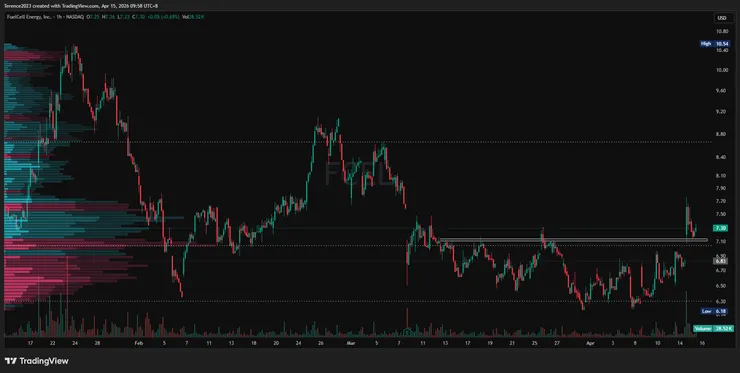This screenshot has height=373, width=740.
Task: Click the 7.70 price axis label
Action: (722, 201)
